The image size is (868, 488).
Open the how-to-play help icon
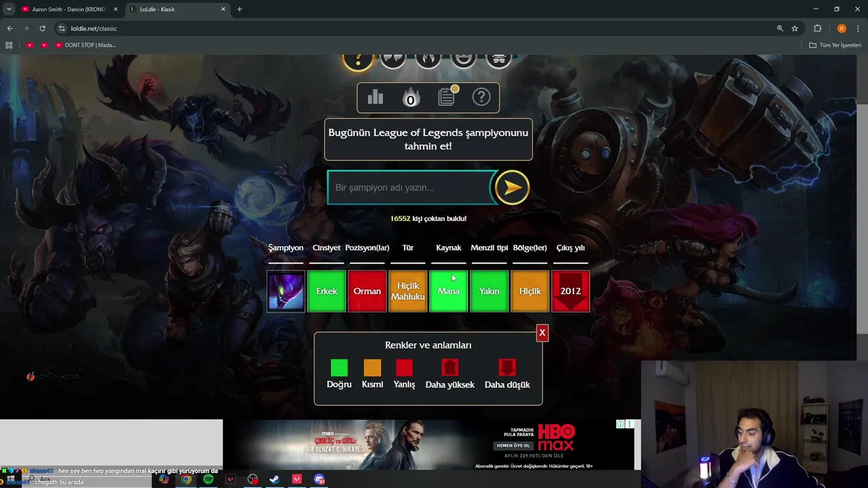click(481, 98)
